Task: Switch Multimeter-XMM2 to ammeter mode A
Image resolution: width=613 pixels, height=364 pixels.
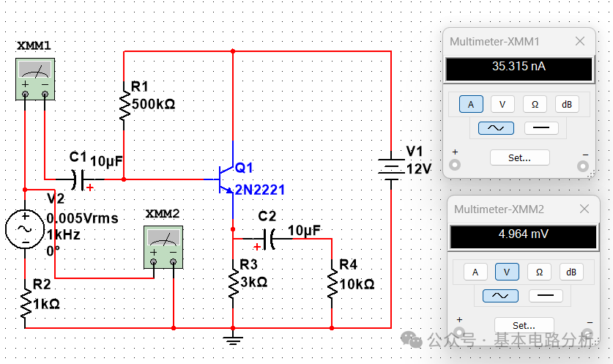Action: [475, 272]
